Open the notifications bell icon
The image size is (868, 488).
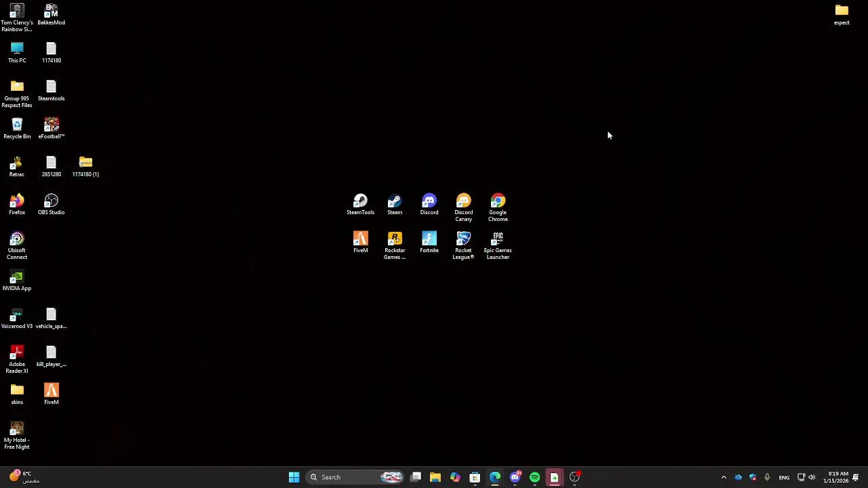pos(856,477)
